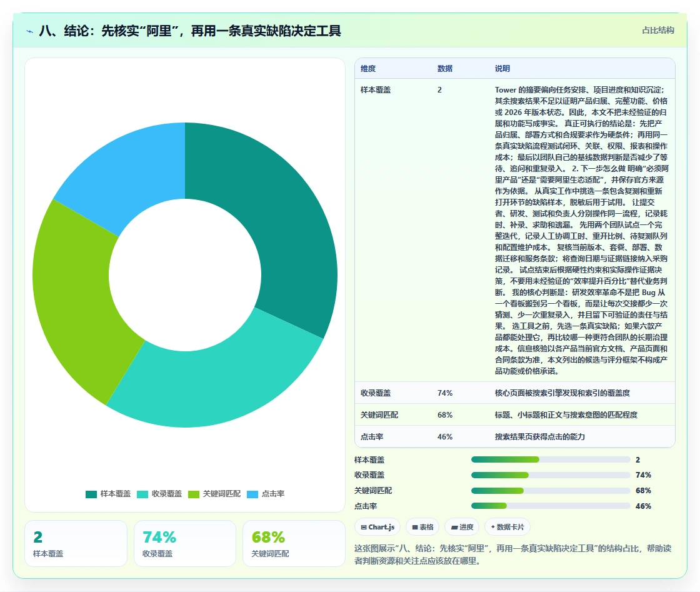The width and height of the screenshot is (700, 592).
Task: Click the 关键词匹配 68% progress bar
Action: coord(551,491)
